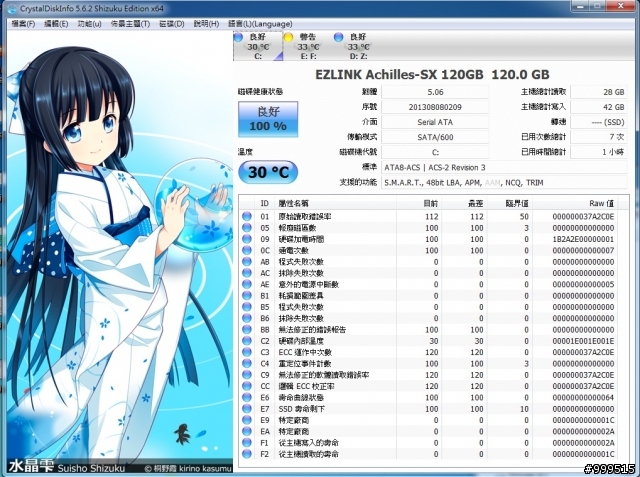Click status icon of attribute row B1
This screenshot has height=477, width=640.
coord(247,295)
